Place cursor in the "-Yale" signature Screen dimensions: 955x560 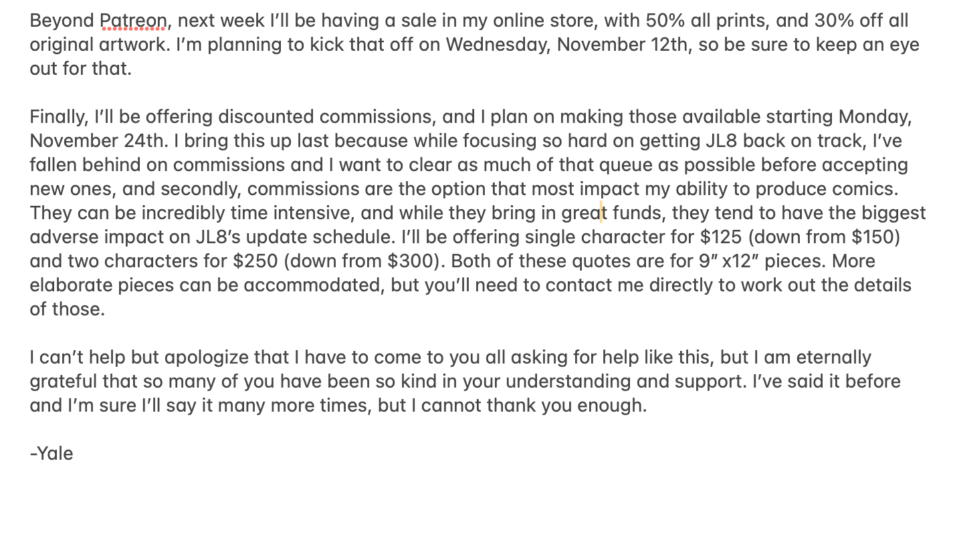pos(51,454)
